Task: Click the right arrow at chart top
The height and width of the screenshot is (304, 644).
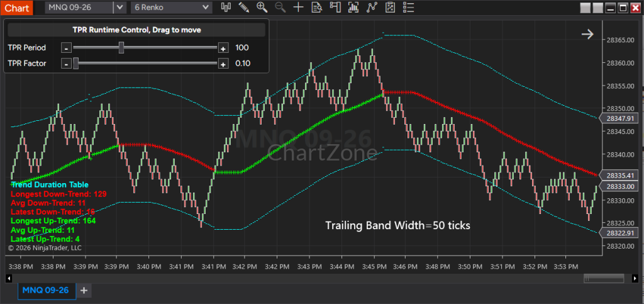Action: (588, 34)
